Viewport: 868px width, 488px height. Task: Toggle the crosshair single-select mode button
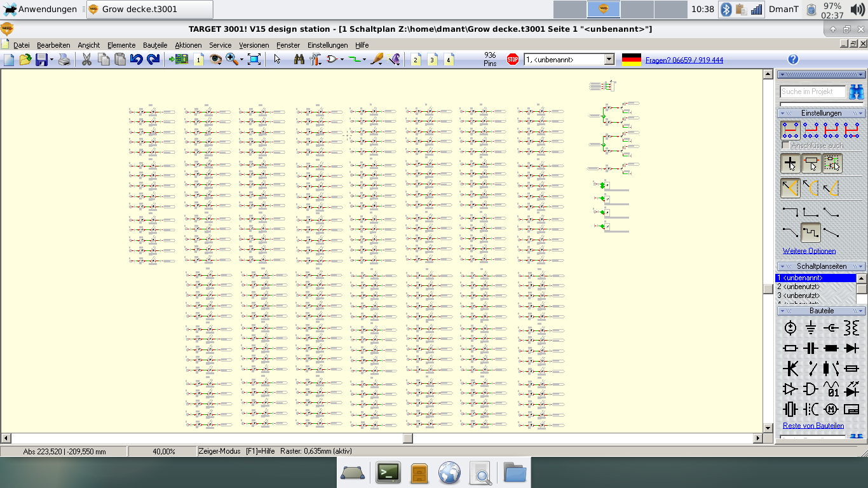[790, 163]
